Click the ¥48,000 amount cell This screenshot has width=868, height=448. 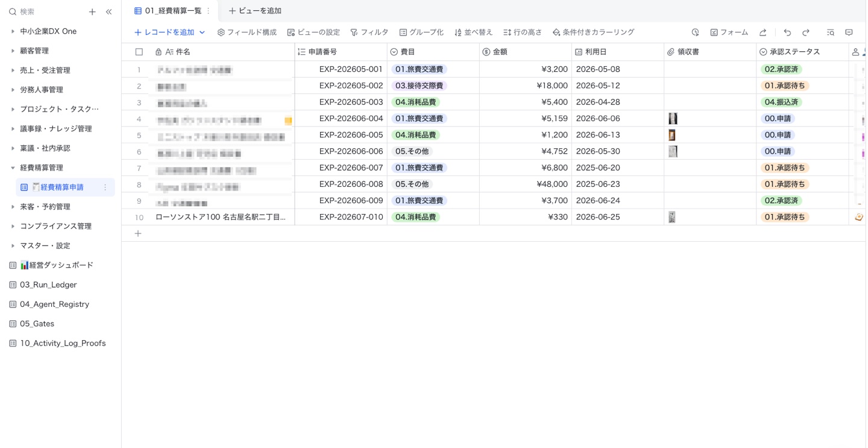point(526,185)
